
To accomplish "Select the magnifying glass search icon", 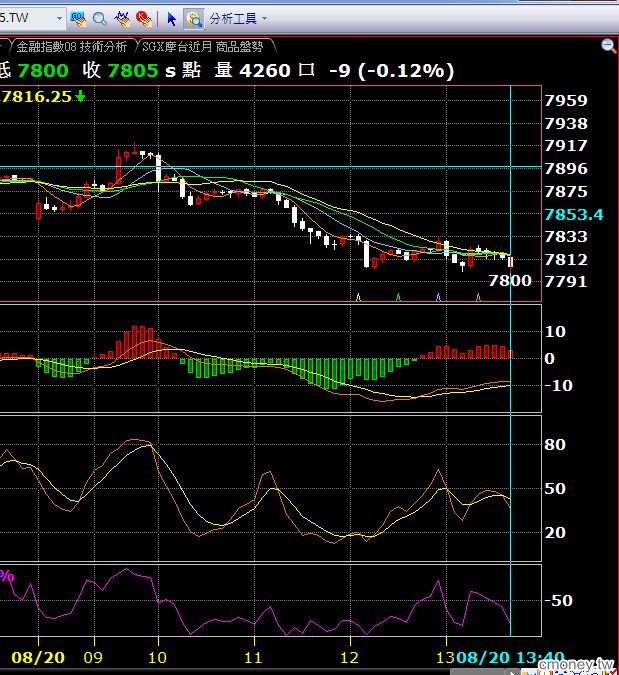I will point(100,19).
